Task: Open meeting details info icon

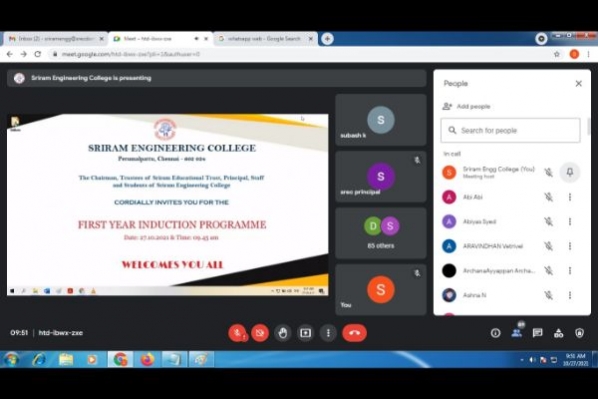Action: pyautogui.click(x=495, y=333)
